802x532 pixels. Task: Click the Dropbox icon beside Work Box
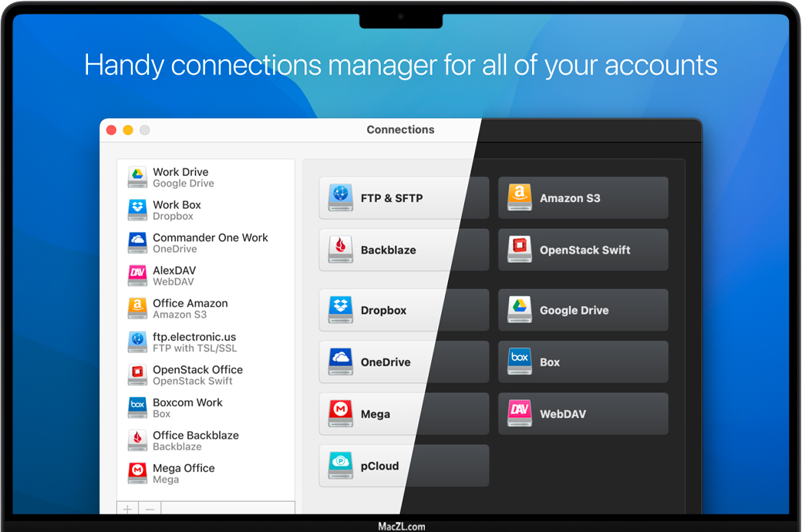pyautogui.click(x=137, y=210)
